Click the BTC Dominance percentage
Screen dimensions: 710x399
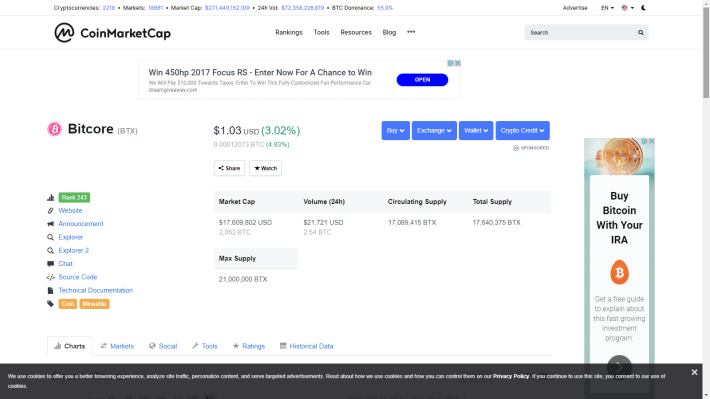[x=385, y=8]
